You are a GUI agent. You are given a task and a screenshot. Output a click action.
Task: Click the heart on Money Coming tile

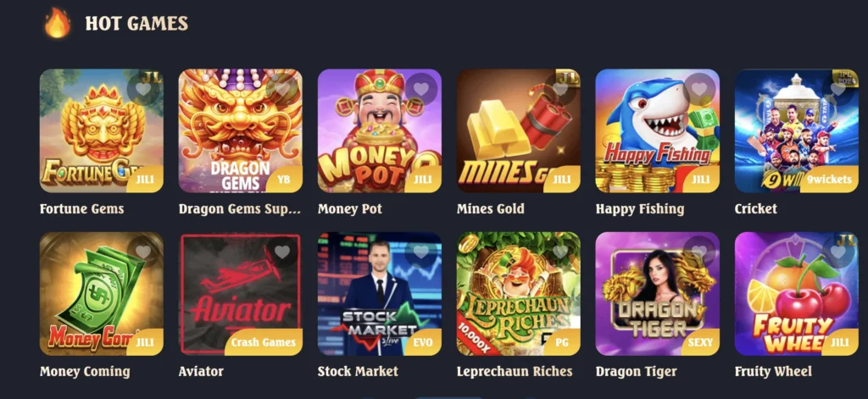tap(143, 252)
